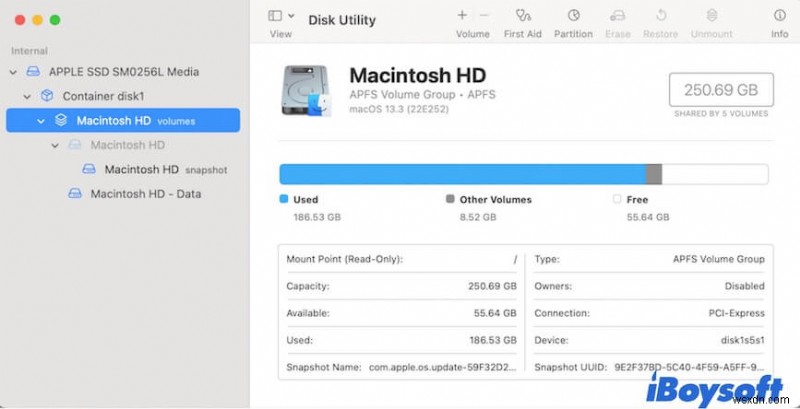Click the remove volume minus icon
Viewport: 800px width, 409px height.
pyautogui.click(x=484, y=15)
